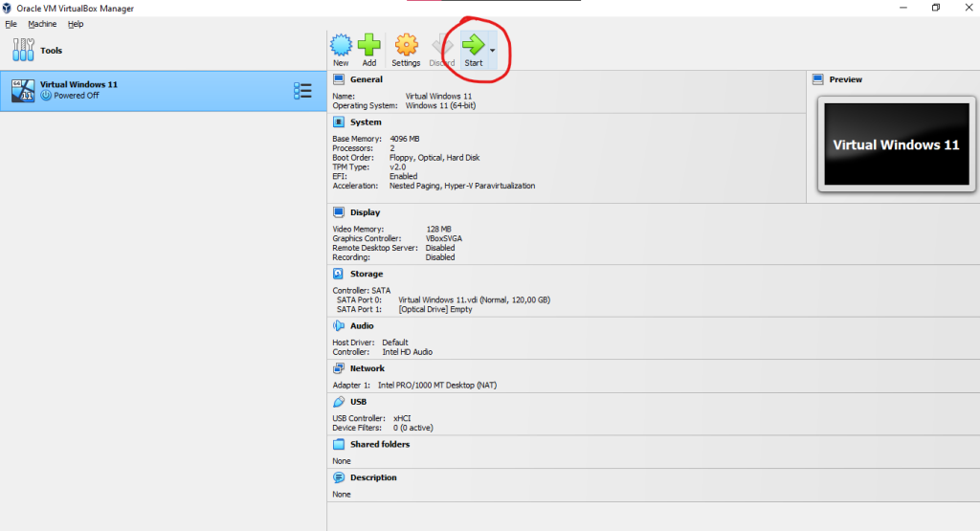
Task: Click the Discard toolbar icon
Action: click(x=442, y=45)
